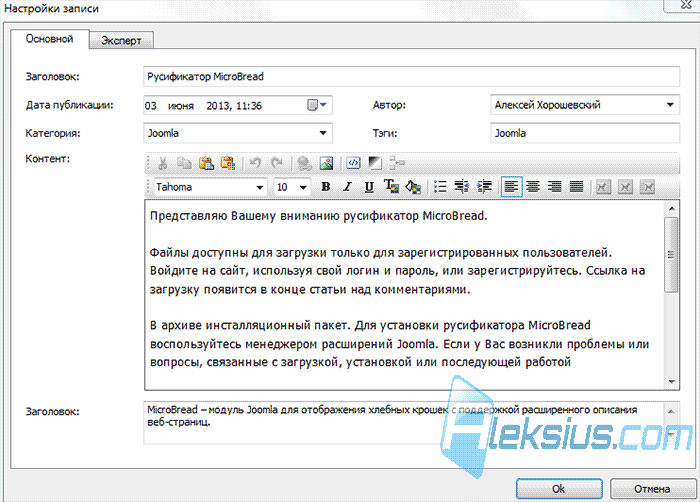
Task: Open the HTML source code view icon
Action: (x=353, y=163)
